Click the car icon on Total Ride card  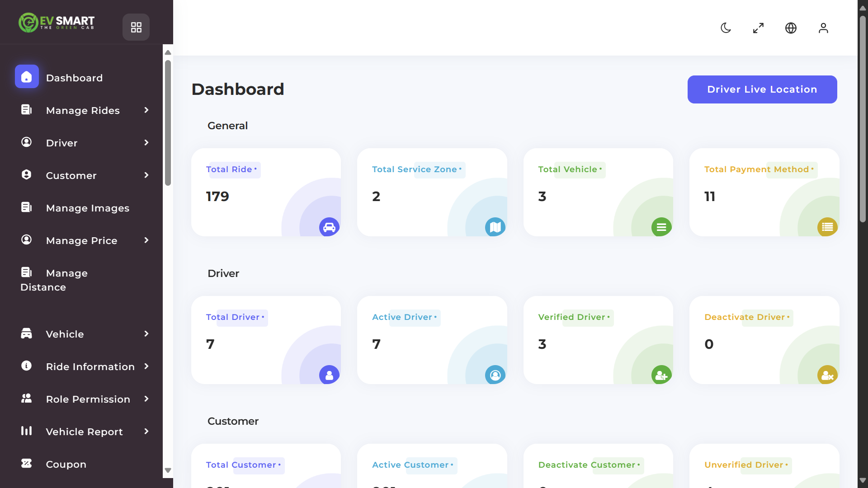tap(329, 227)
